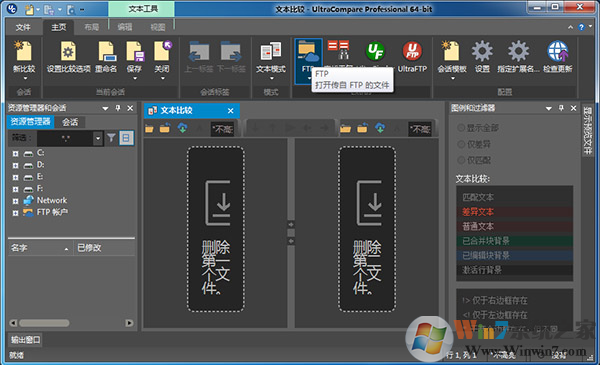This screenshot has width=603, height=365.
Task: Switch to the 会话 sessions panel tab
Action: tap(70, 122)
